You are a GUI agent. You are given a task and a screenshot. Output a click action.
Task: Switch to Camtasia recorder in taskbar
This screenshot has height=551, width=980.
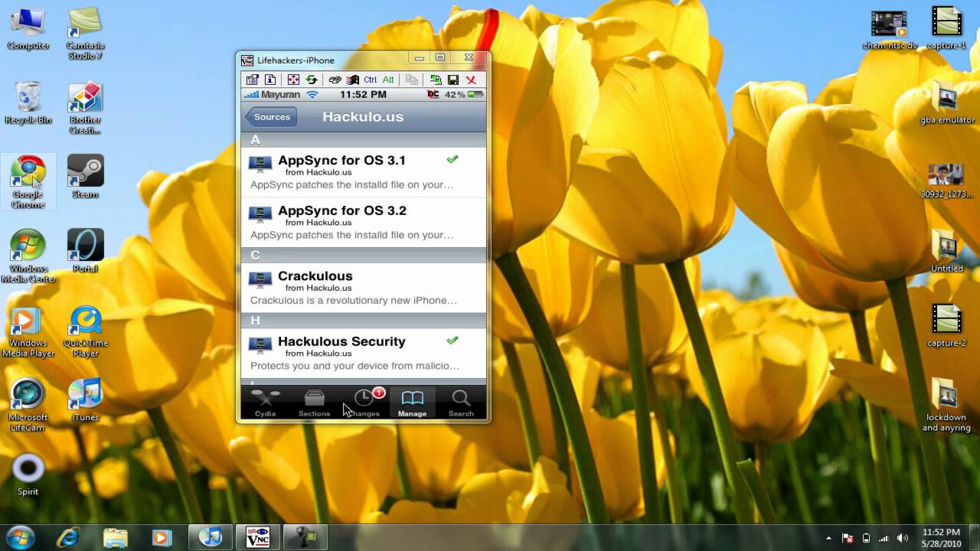click(305, 537)
